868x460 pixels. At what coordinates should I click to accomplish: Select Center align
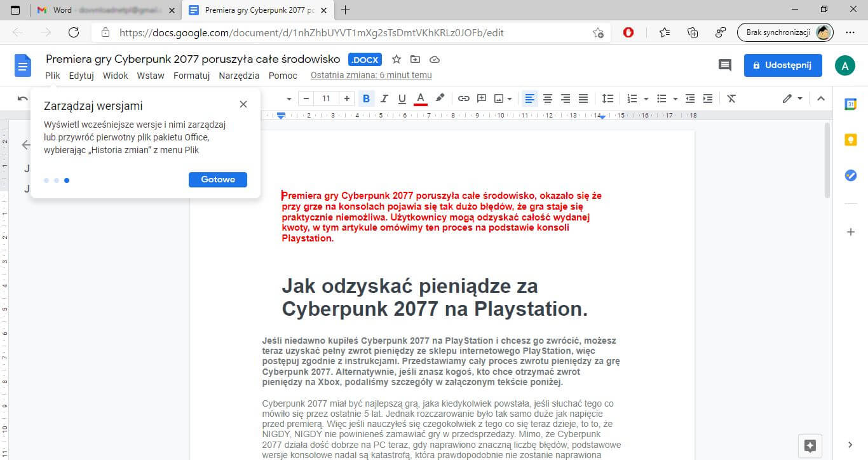tap(547, 98)
